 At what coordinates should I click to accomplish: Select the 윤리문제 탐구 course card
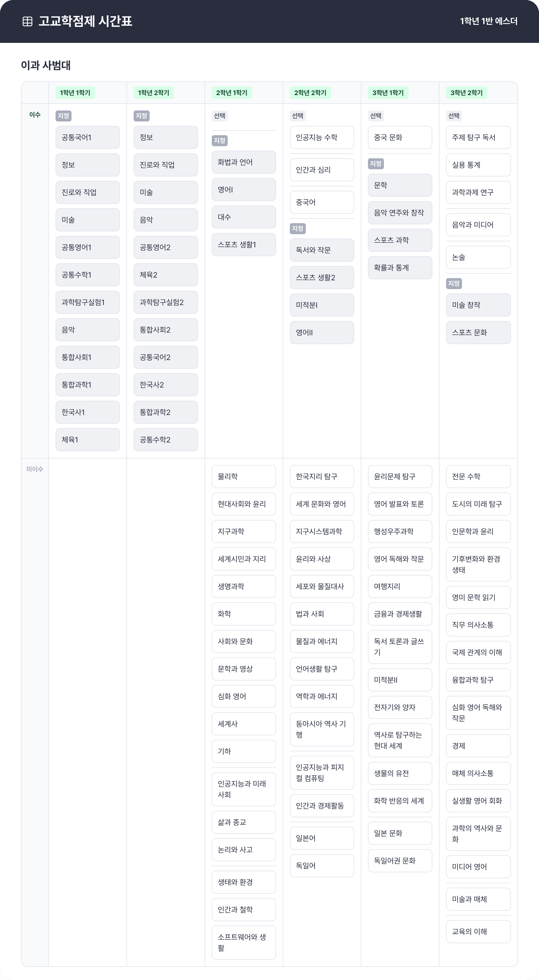[x=400, y=476]
